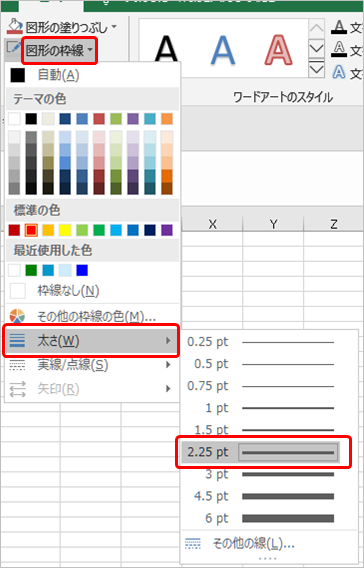Choose 0.5 pt line weight
Screen dimensions: 364x568
pyautogui.click(x=261, y=364)
